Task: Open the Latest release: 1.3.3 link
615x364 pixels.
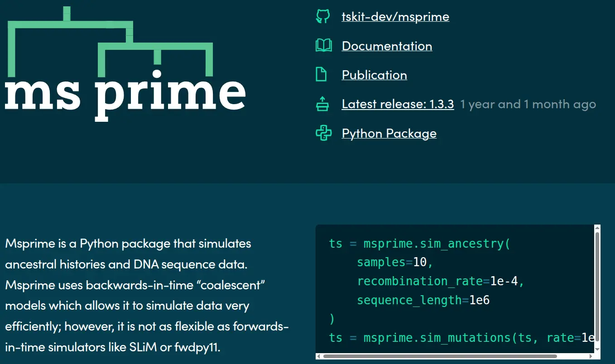Action: (397, 104)
